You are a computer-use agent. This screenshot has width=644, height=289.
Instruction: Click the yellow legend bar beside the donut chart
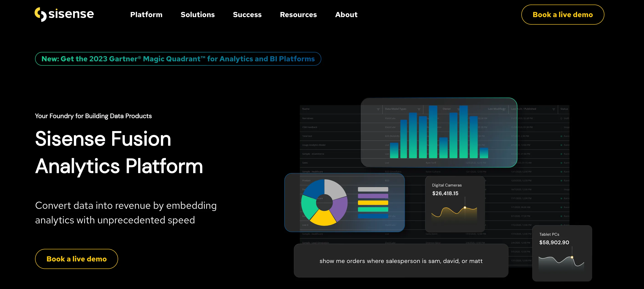click(373, 203)
